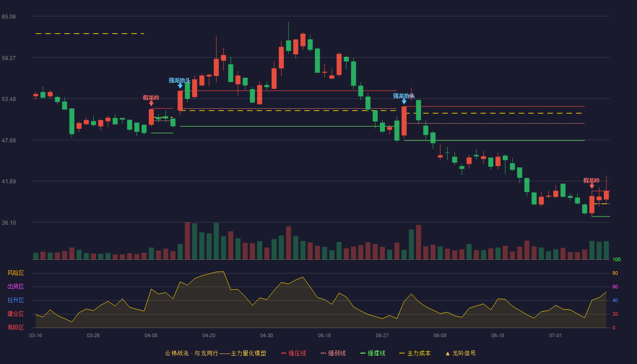Click the 04-08 date label
The height and width of the screenshot is (364, 637).
(151, 336)
